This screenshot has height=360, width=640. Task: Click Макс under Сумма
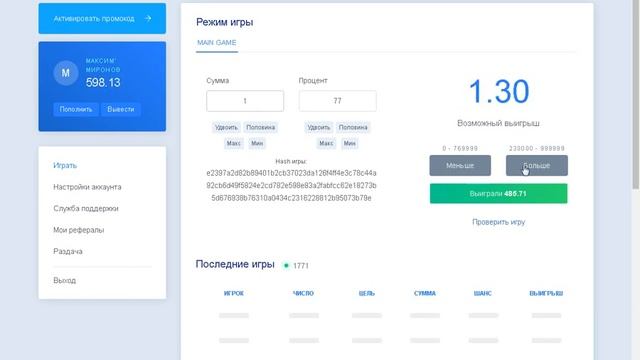(x=233, y=143)
